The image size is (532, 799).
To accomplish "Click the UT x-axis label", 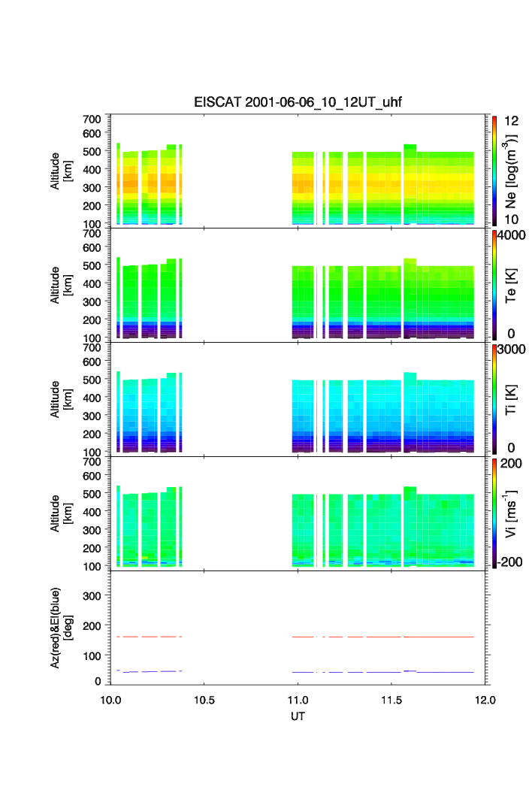I will pos(298,716).
